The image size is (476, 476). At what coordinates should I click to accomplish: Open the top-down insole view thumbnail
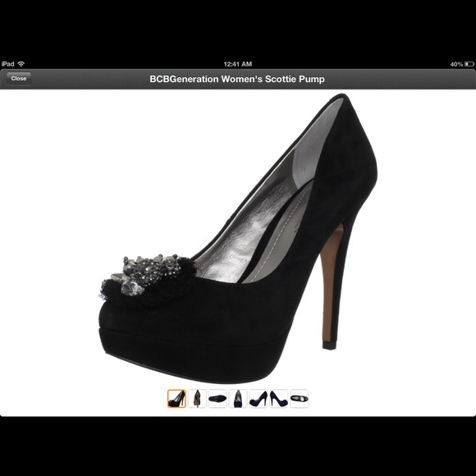(x=299, y=399)
